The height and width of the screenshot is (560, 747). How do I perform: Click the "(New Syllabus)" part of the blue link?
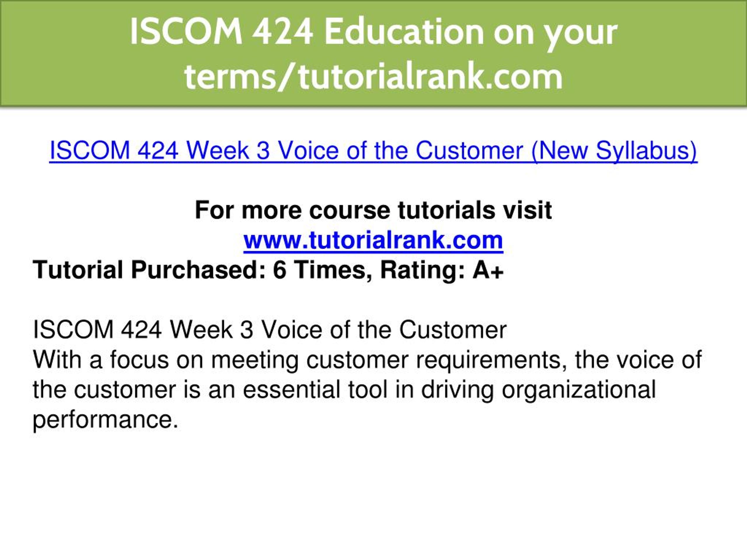[614, 150]
